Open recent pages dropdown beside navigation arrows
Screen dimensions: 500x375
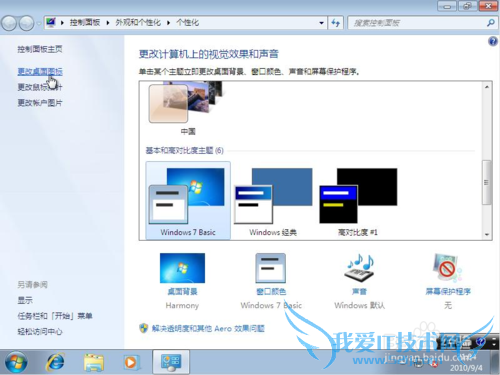39,23
